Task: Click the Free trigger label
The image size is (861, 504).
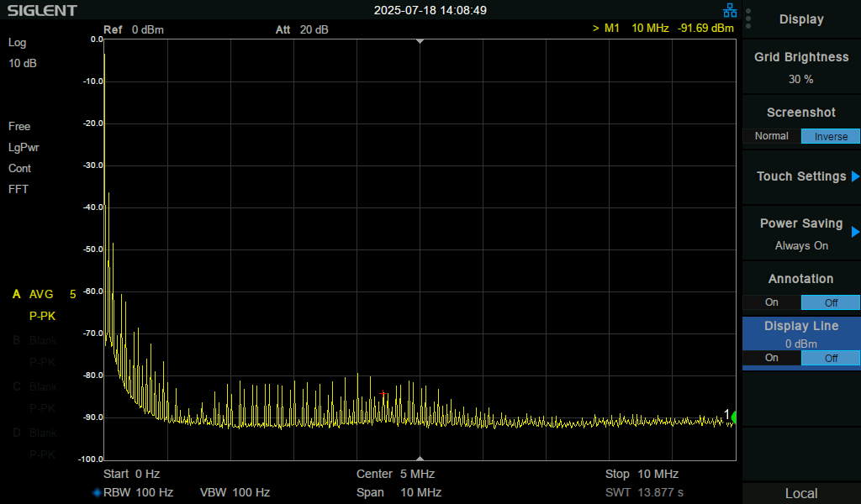Action: [19, 127]
